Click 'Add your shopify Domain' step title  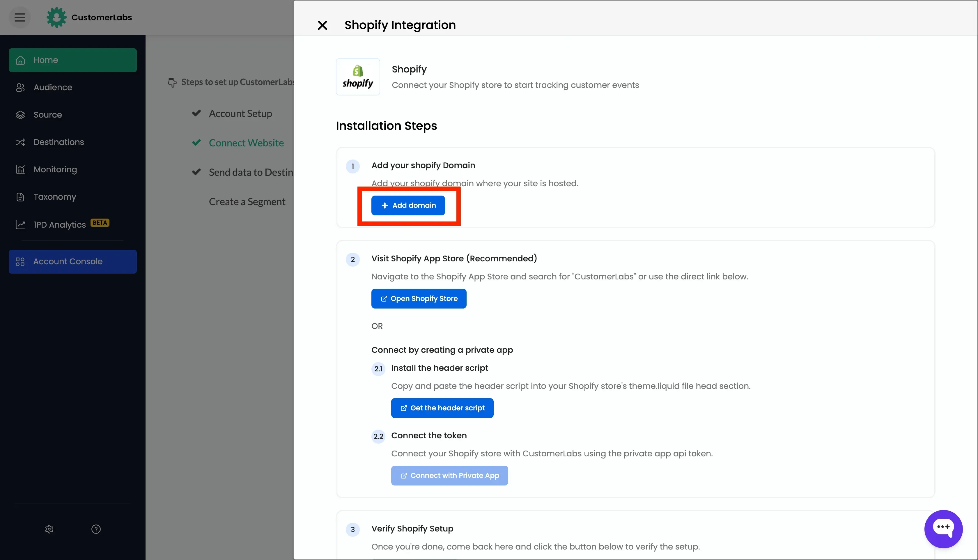[x=423, y=165]
